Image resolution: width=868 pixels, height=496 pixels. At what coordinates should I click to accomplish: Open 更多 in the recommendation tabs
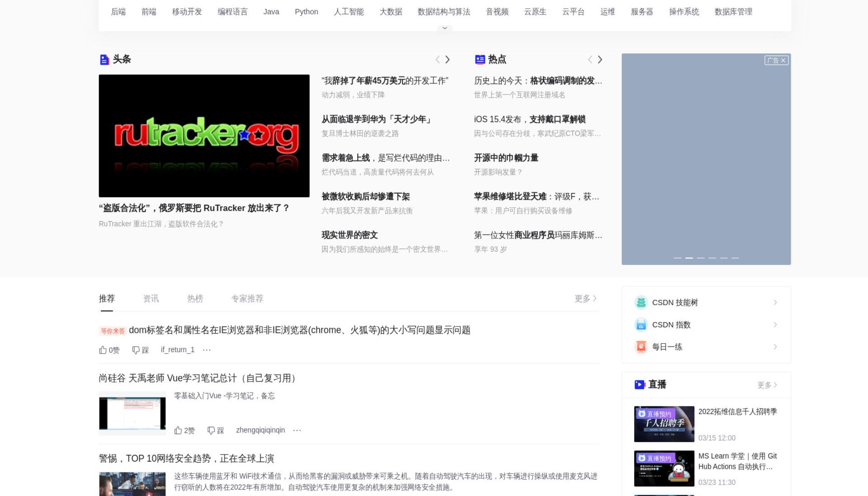pyautogui.click(x=586, y=298)
